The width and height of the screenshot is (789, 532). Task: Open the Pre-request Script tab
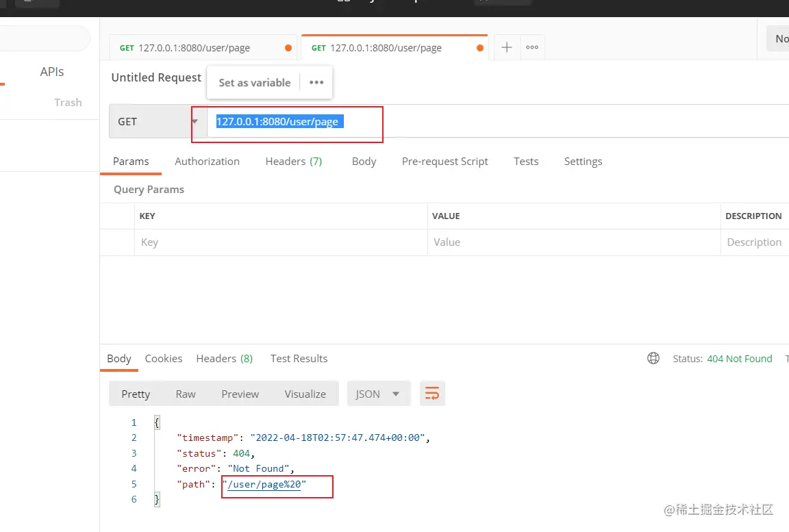pyautogui.click(x=444, y=162)
